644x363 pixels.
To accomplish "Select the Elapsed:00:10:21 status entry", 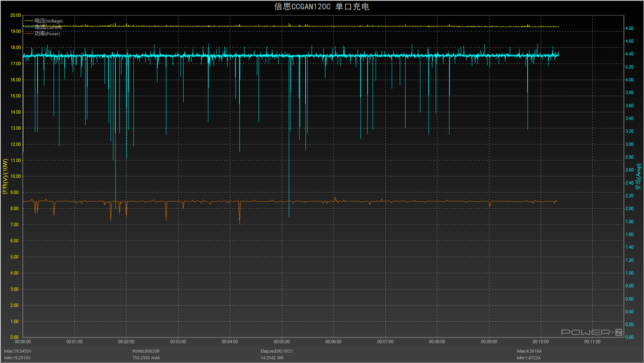I will coord(277,352).
